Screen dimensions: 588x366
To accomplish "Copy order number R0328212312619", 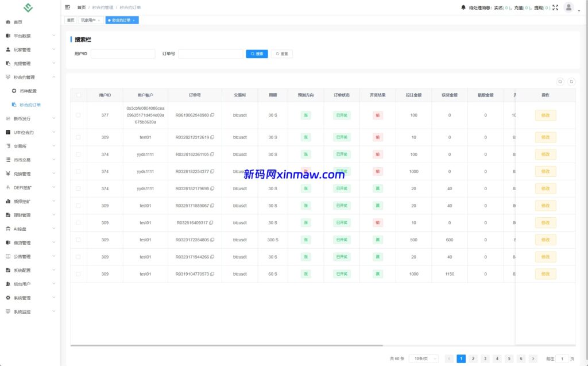I will [x=212, y=137].
